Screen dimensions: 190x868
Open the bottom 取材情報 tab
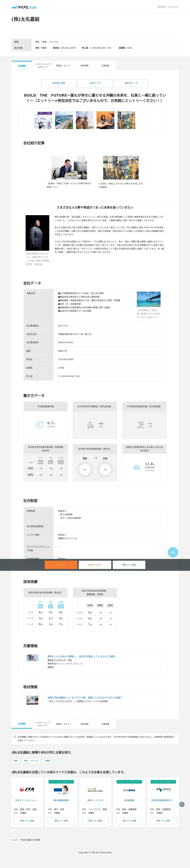click(x=84, y=724)
